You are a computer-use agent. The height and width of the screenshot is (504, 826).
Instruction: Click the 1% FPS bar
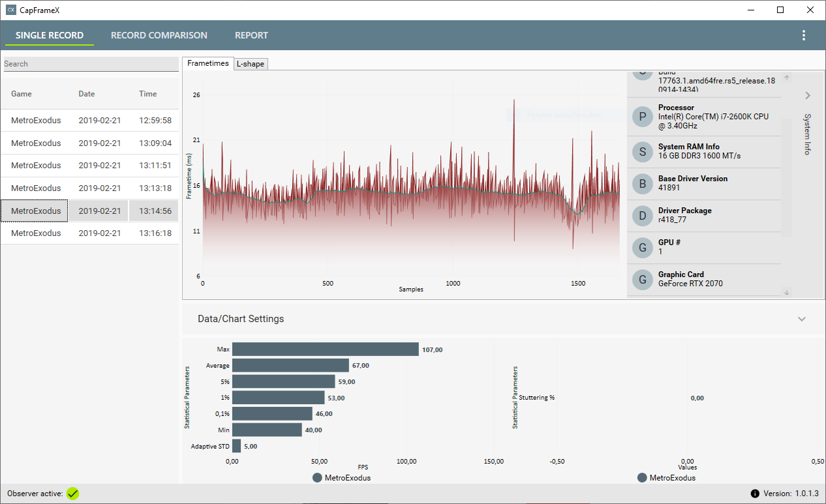coord(279,398)
